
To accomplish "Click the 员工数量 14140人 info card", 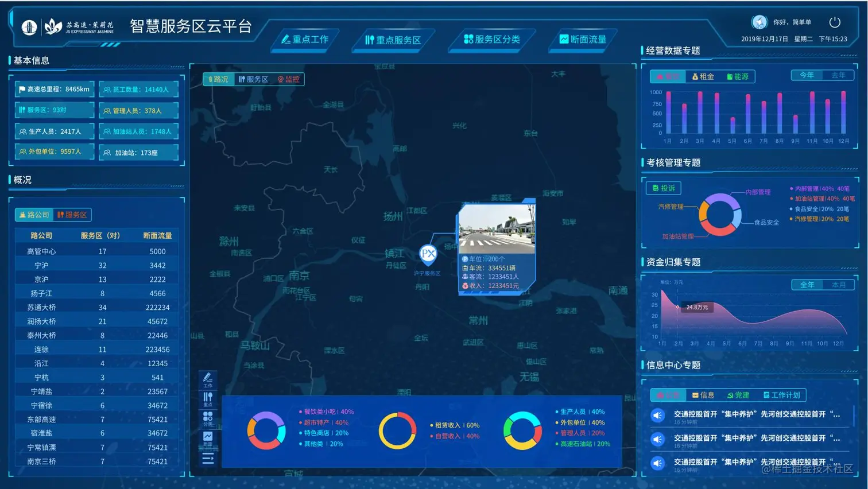I will (139, 90).
